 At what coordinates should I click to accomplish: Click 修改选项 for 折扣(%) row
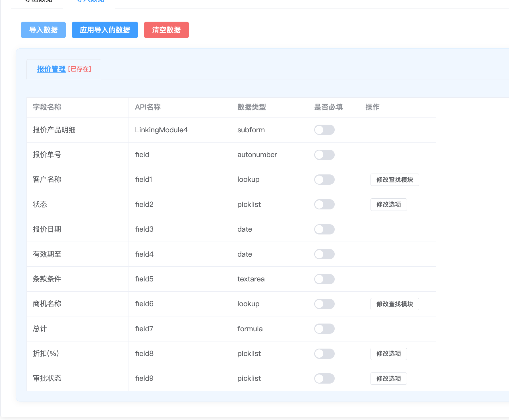click(x=388, y=354)
